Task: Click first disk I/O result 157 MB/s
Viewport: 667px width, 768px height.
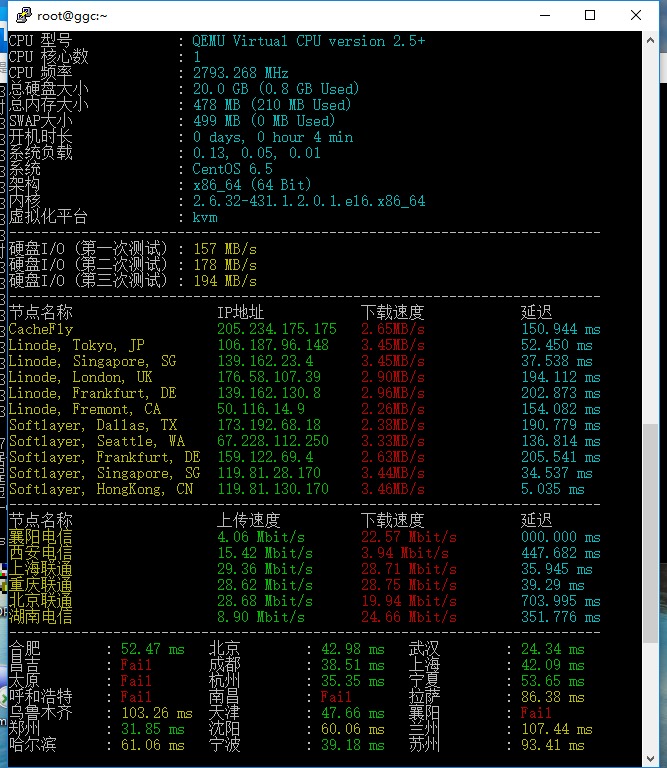Action: click(x=225, y=249)
